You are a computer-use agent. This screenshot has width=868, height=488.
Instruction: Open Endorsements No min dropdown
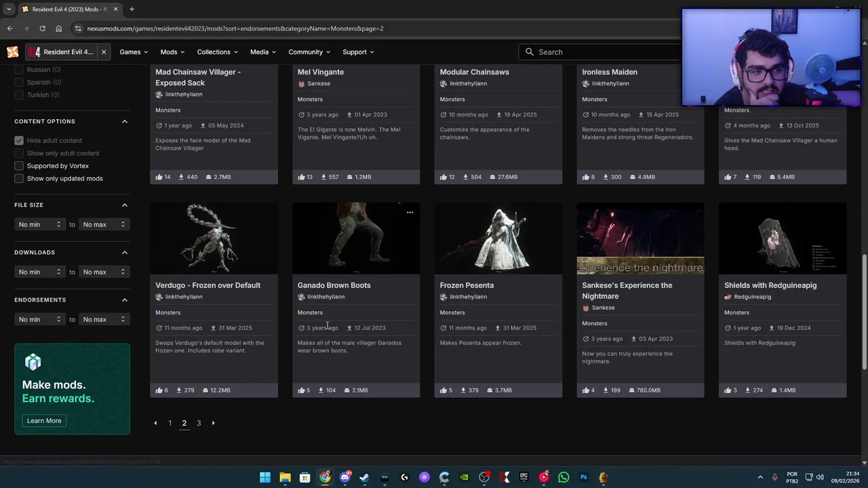[x=39, y=319]
